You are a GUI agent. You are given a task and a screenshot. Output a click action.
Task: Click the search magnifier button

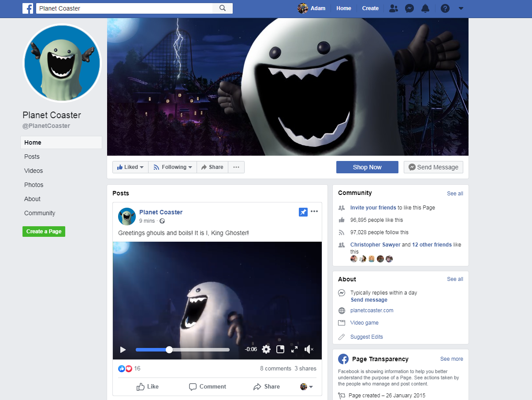223,8
